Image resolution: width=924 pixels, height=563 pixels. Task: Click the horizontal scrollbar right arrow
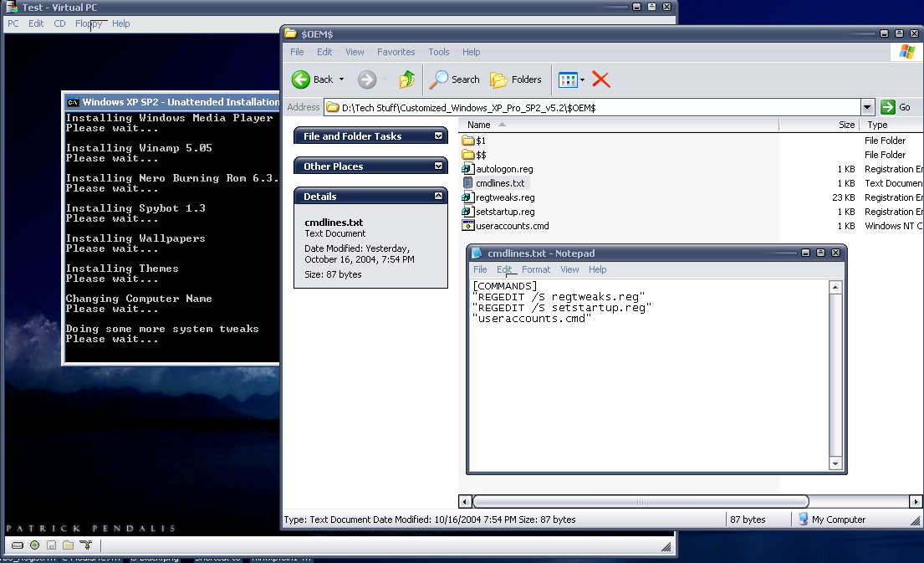pos(916,502)
